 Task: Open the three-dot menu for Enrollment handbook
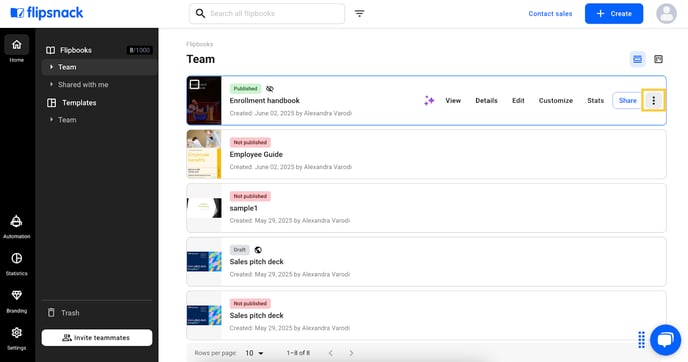pos(653,100)
